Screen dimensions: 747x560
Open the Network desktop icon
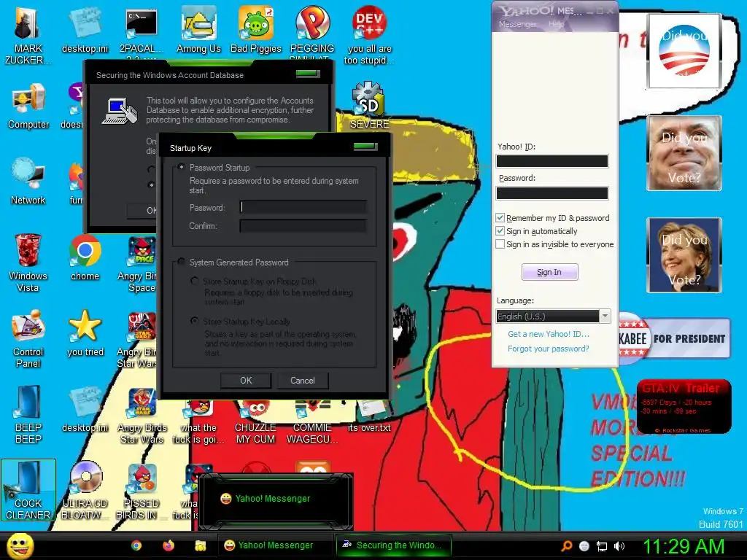pos(28,181)
